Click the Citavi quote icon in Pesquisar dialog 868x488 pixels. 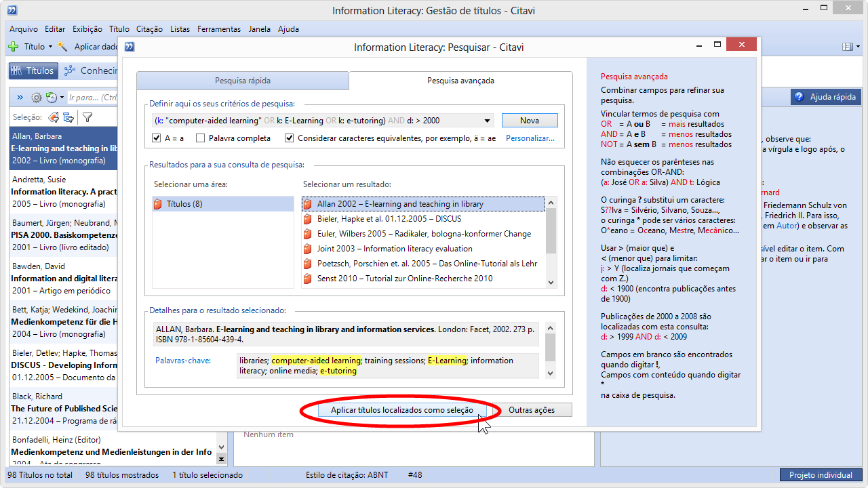click(x=130, y=47)
